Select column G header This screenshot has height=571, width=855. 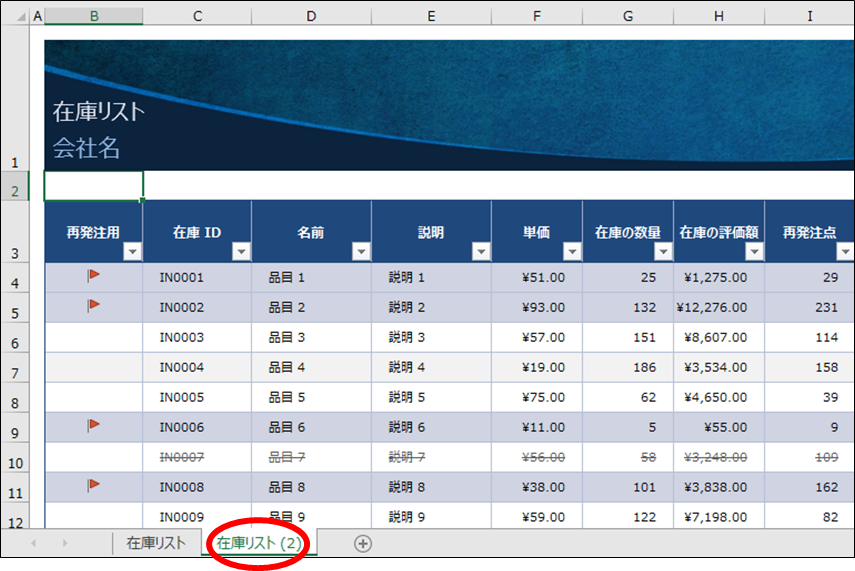click(628, 16)
